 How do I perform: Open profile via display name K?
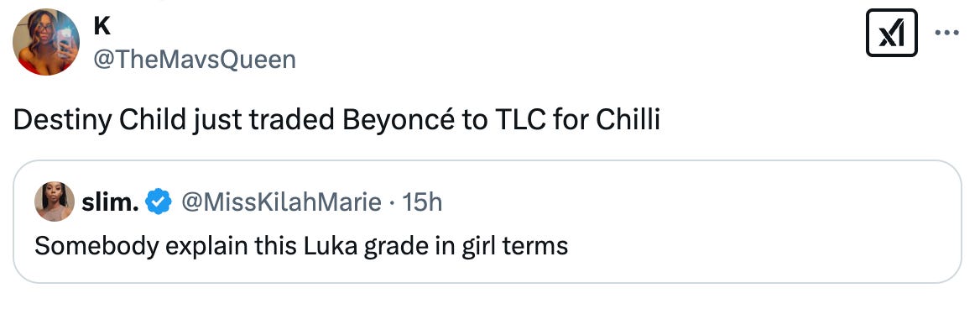click(x=102, y=26)
